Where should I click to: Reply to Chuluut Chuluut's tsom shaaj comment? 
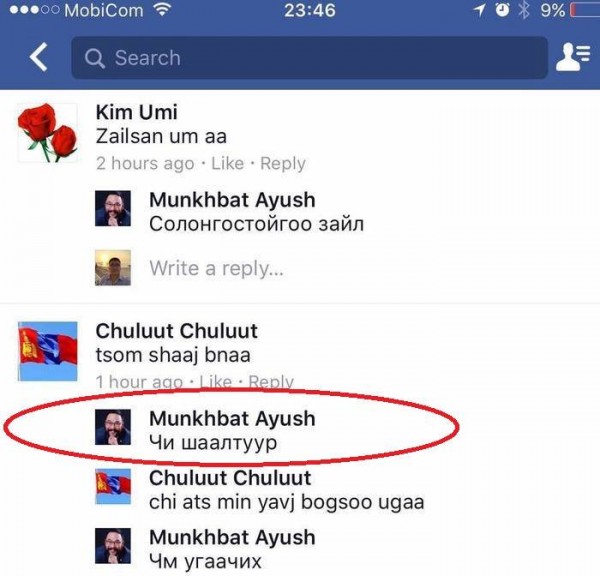271,382
